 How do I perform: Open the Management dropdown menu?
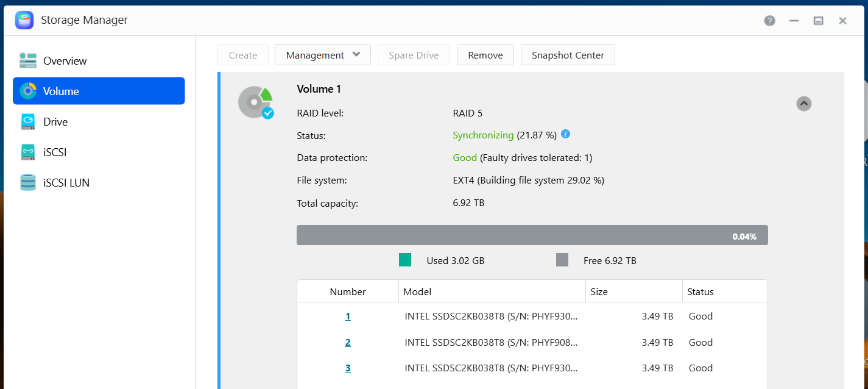[323, 55]
